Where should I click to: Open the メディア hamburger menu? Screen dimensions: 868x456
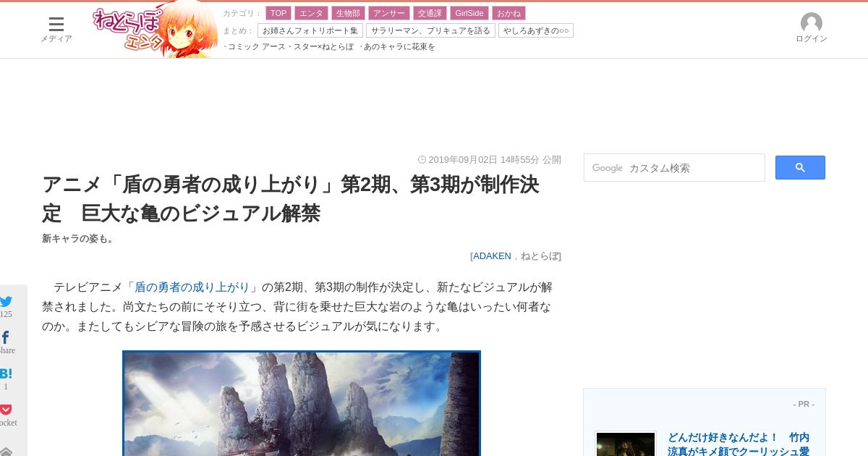point(56,29)
